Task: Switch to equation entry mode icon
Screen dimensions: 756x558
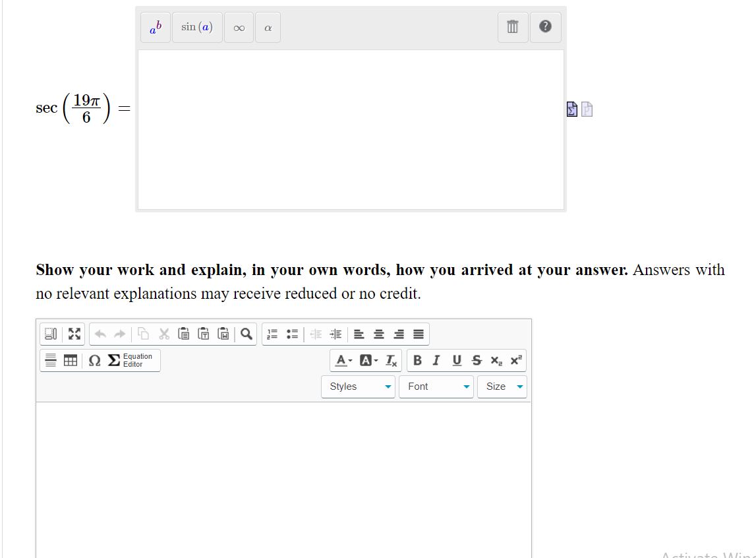Action: tap(572, 109)
